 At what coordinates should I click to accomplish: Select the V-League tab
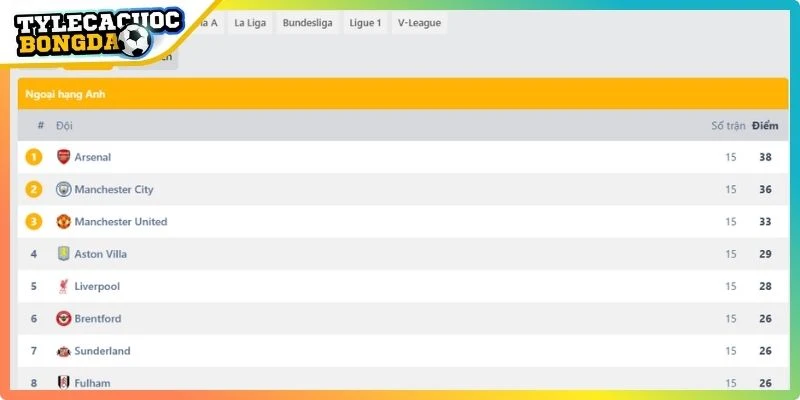pyautogui.click(x=419, y=23)
